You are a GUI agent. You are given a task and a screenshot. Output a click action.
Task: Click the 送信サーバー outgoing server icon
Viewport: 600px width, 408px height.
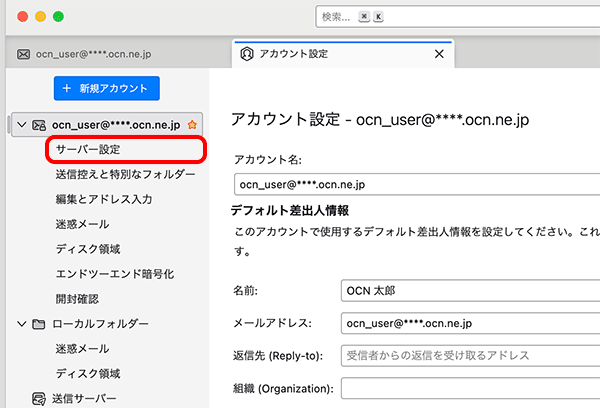[40, 398]
